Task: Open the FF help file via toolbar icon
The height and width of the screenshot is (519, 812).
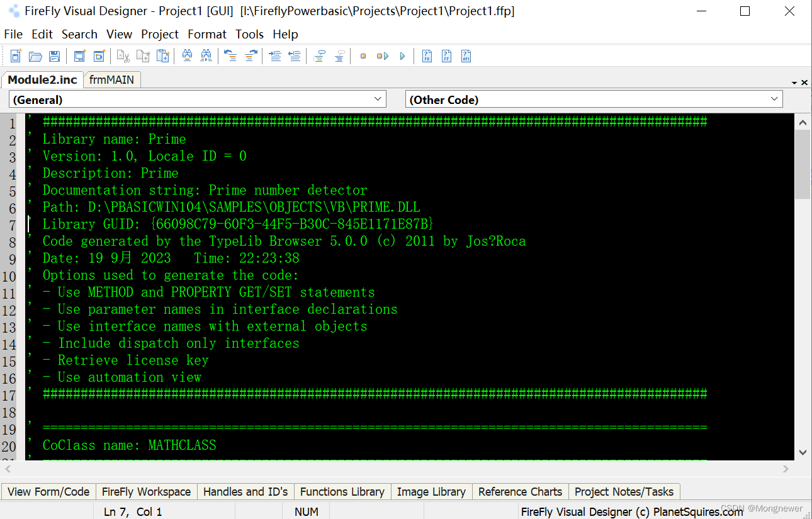Action: point(446,56)
